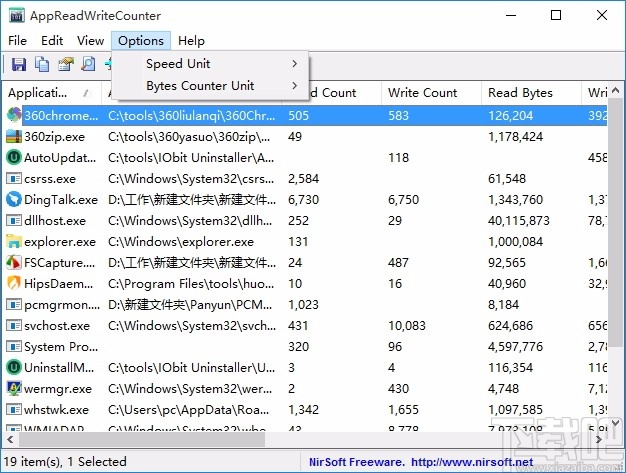This screenshot has height=473, width=626.
Task: Click read bytes value 4,597,776
Action: [x=515, y=346]
